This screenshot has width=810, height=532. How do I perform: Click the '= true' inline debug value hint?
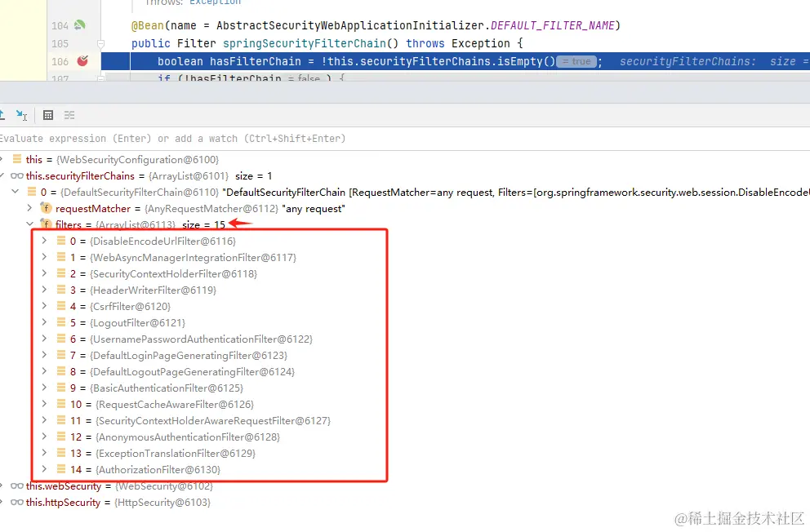pos(576,61)
